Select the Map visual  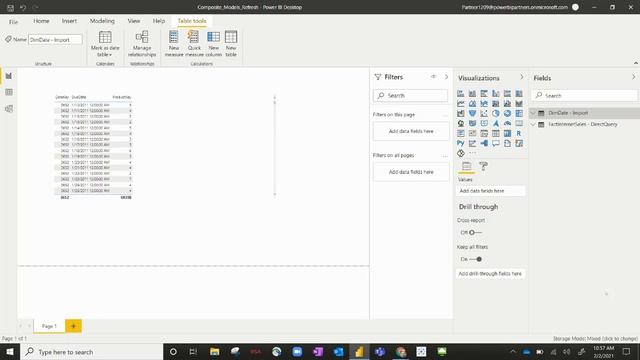tap(460, 123)
